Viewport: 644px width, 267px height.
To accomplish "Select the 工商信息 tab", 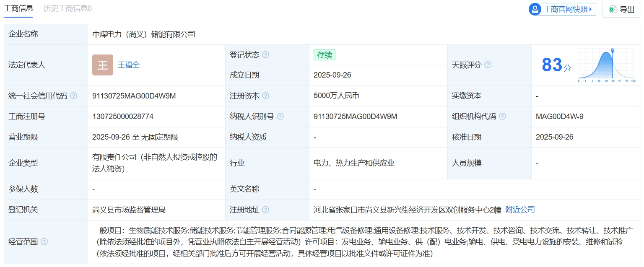I will [18, 8].
